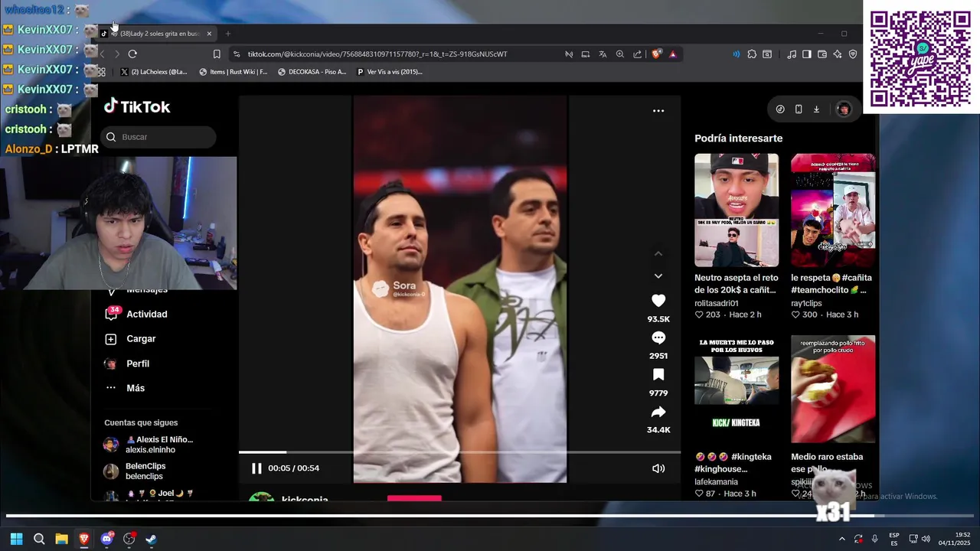
Task: Pause the TikTok video playback
Action: [256, 468]
